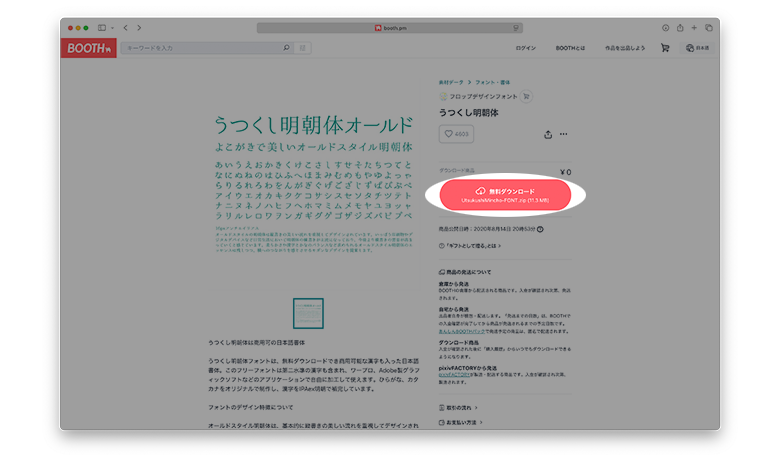Go back with Safari back arrow

coord(125,28)
